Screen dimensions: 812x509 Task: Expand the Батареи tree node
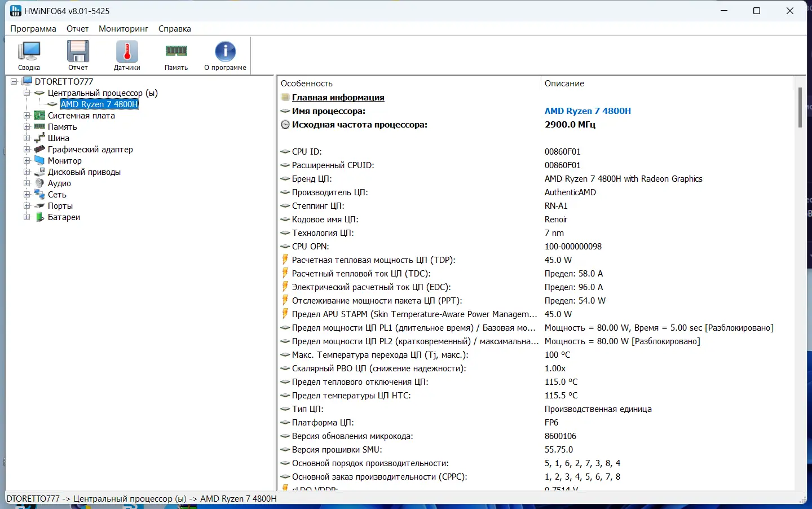27,217
